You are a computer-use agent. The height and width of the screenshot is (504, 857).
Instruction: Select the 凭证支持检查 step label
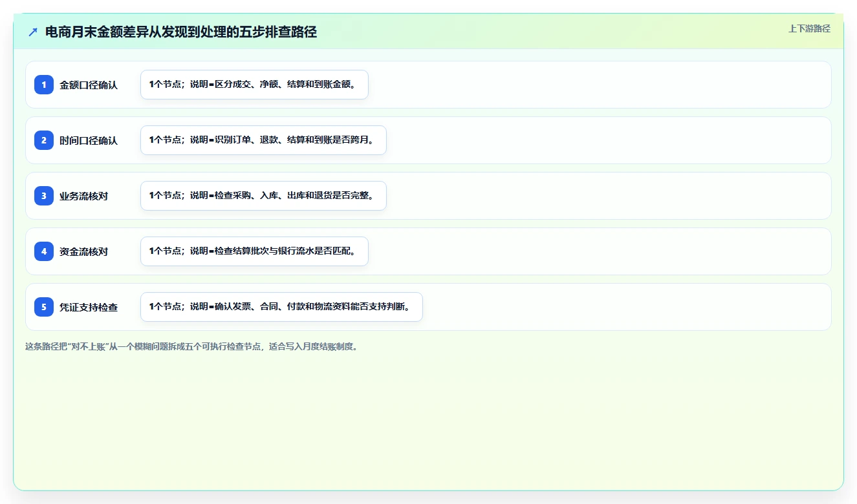89,307
